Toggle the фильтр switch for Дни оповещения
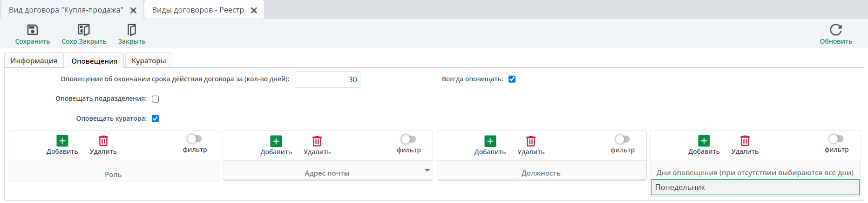Viewport: 868px width, 203px height. (x=836, y=138)
